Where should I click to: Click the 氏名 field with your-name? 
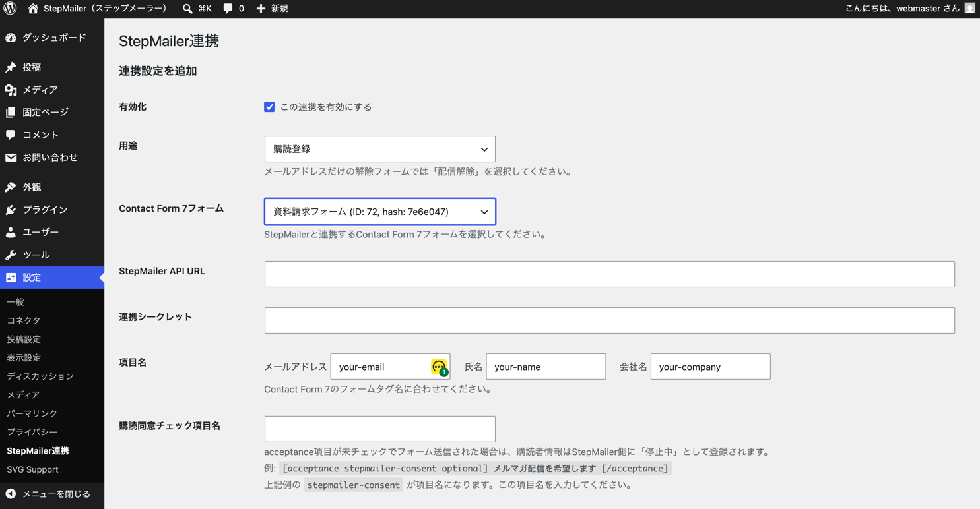point(546,367)
